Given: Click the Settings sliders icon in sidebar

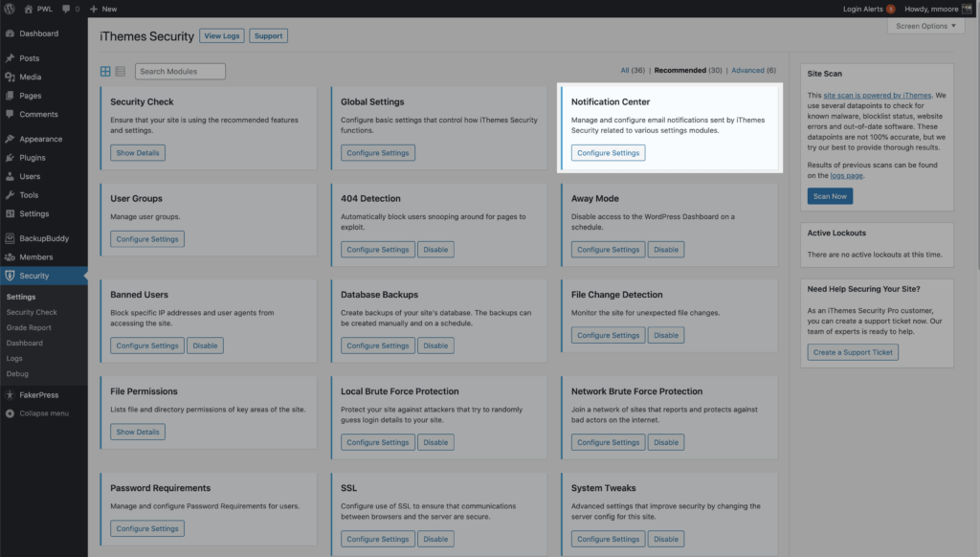Looking at the screenshot, I should tap(10, 213).
